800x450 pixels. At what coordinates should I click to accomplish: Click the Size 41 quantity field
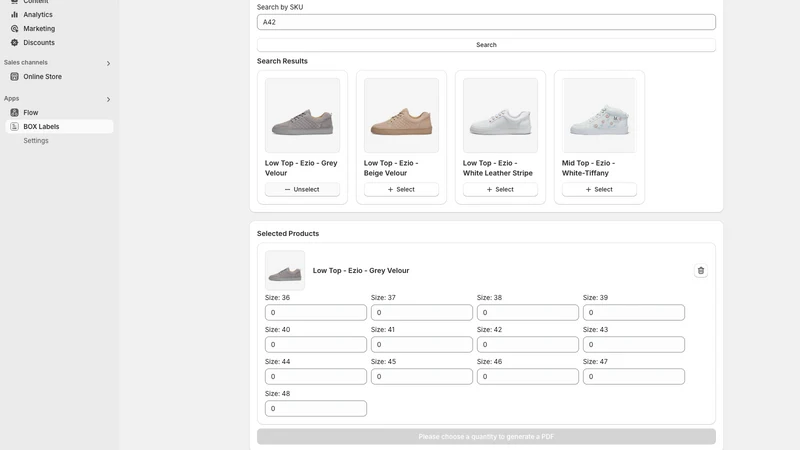pyautogui.click(x=421, y=344)
